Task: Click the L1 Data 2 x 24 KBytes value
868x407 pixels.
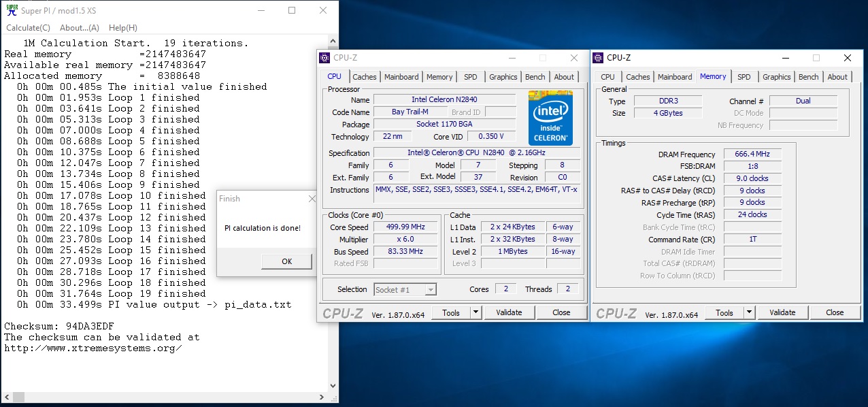Action: pos(513,227)
